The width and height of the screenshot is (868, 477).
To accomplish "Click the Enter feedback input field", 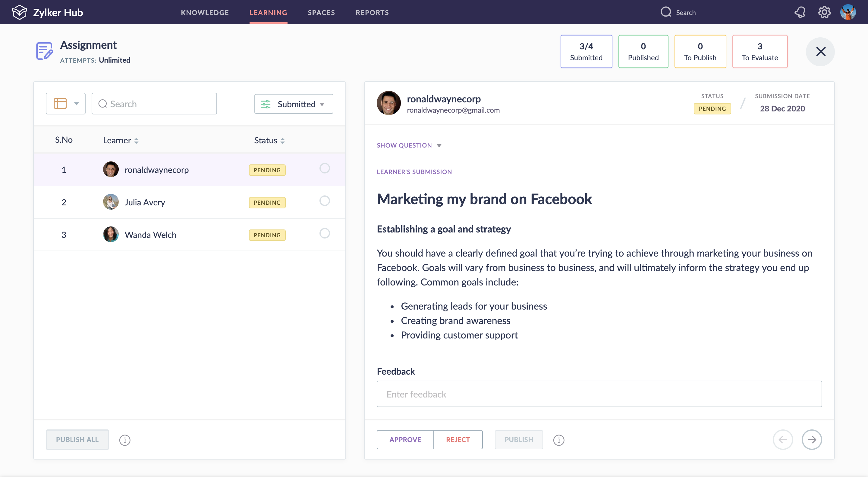I will [599, 394].
